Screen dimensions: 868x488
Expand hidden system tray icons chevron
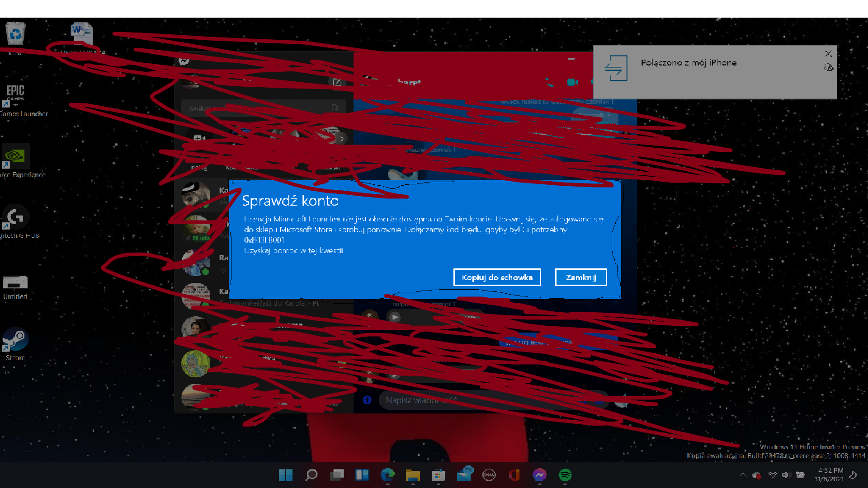tap(742, 475)
